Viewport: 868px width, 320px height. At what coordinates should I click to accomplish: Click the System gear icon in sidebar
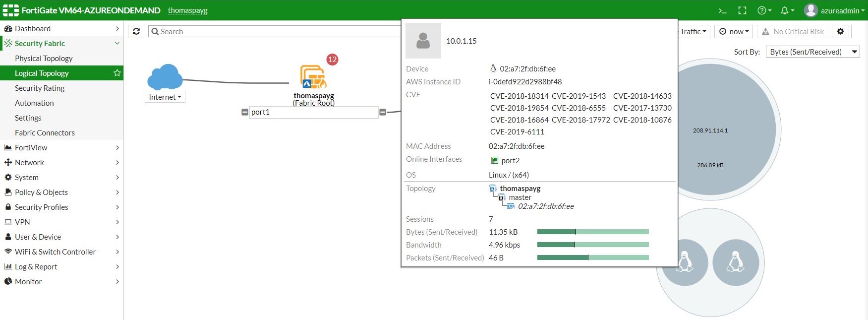8,177
